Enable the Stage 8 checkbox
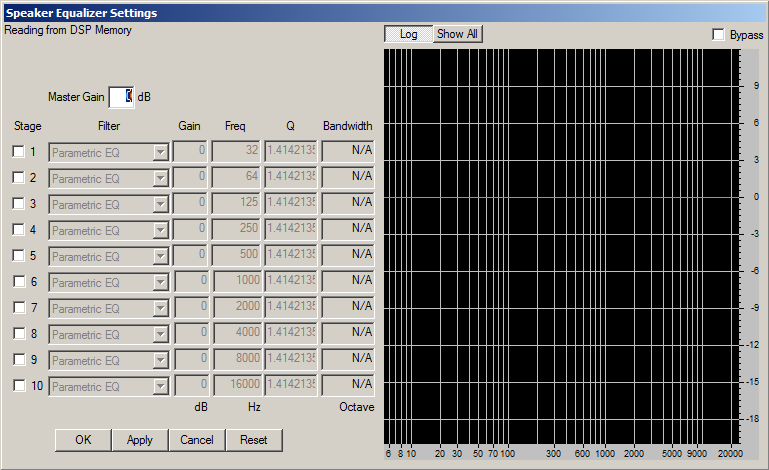Viewport: 769px width, 470px height. point(18,334)
